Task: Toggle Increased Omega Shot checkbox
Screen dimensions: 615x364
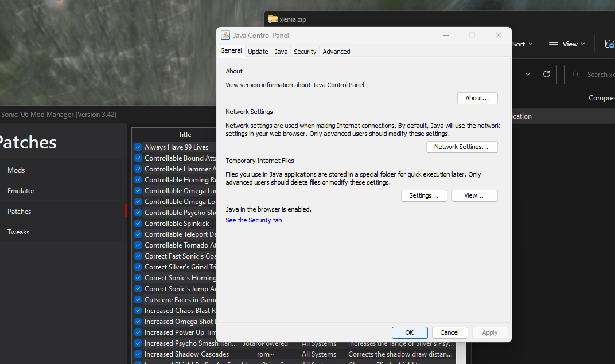Action: click(x=138, y=321)
